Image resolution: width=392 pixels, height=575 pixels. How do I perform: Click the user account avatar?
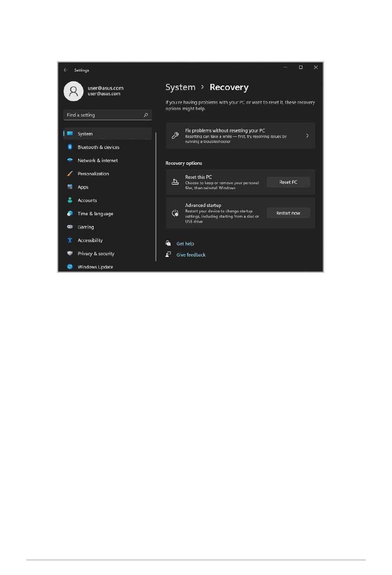click(x=73, y=91)
